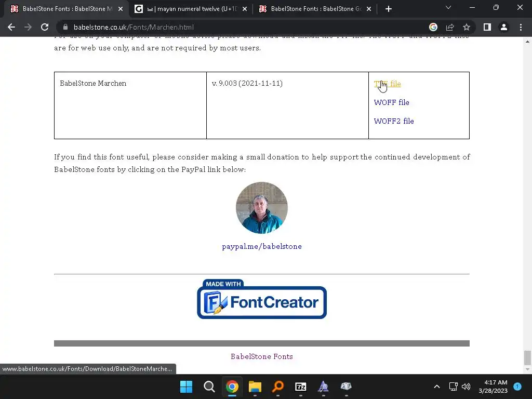Go back to the previous page
532x399 pixels.
coord(11,27)
